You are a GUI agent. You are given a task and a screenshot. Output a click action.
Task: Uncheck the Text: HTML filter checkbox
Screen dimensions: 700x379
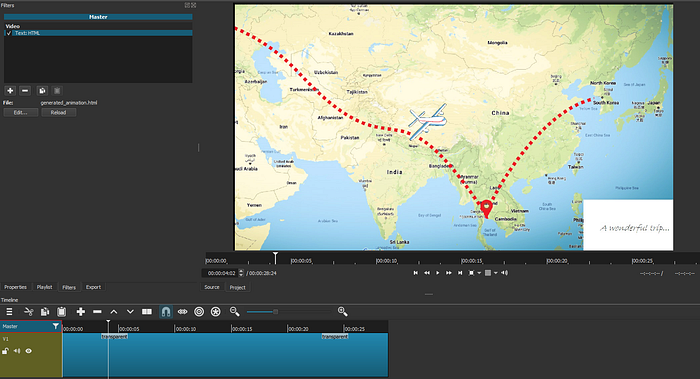[x=9, y=33]
